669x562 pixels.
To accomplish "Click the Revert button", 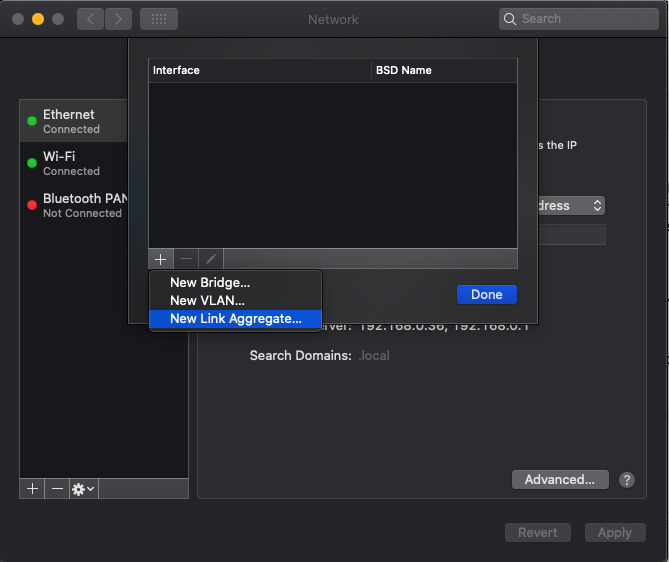I will click(x=538, y=533).
